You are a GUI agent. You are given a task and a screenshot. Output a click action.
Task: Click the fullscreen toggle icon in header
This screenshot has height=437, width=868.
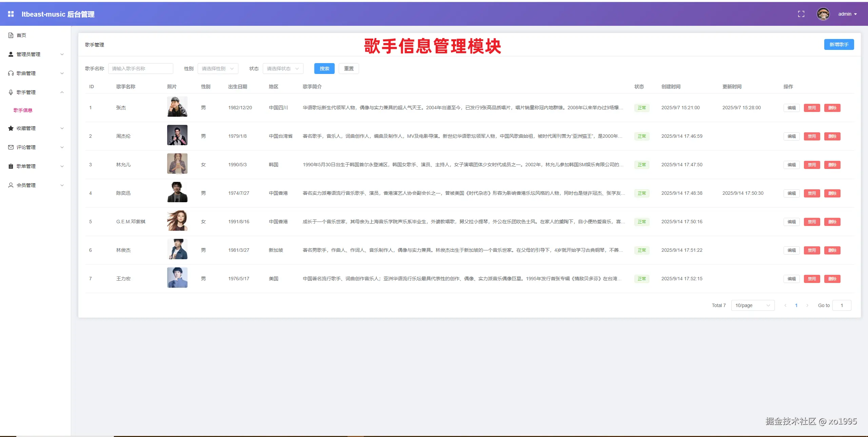[x=801, y=14]
